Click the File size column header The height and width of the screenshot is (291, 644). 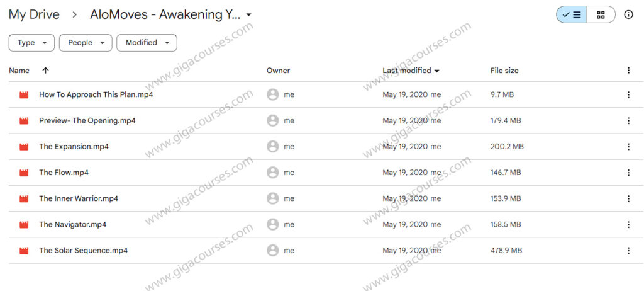pyautogui.click(x=504, y=71)
